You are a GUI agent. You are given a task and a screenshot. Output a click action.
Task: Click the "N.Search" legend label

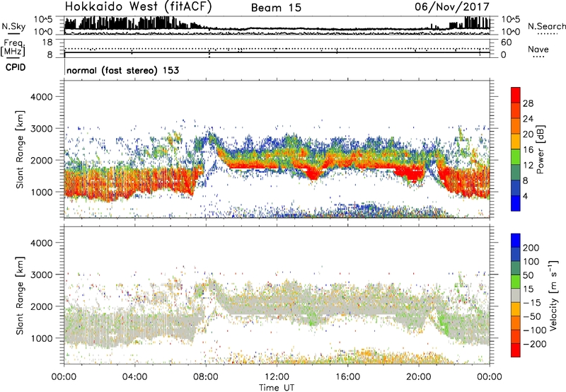tap(546, 26)
